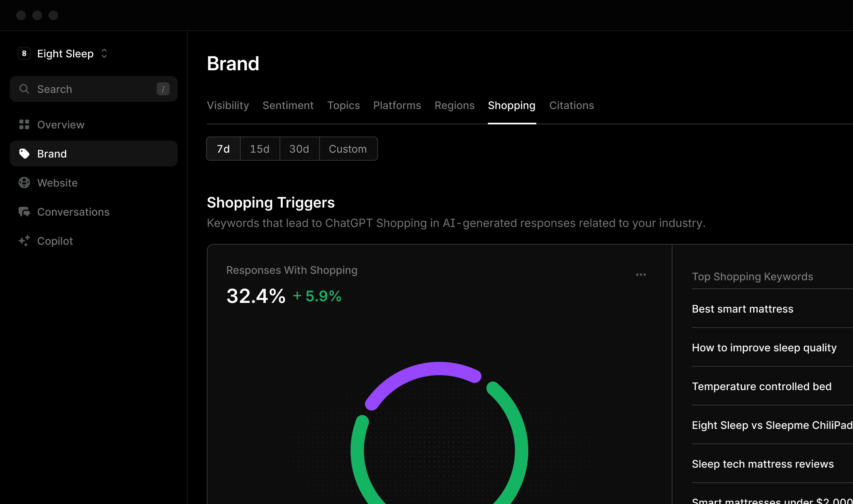Open the chart options ellipsis menu
The width and height of the screenshot is (853, 504).
(x=641, y=275)
